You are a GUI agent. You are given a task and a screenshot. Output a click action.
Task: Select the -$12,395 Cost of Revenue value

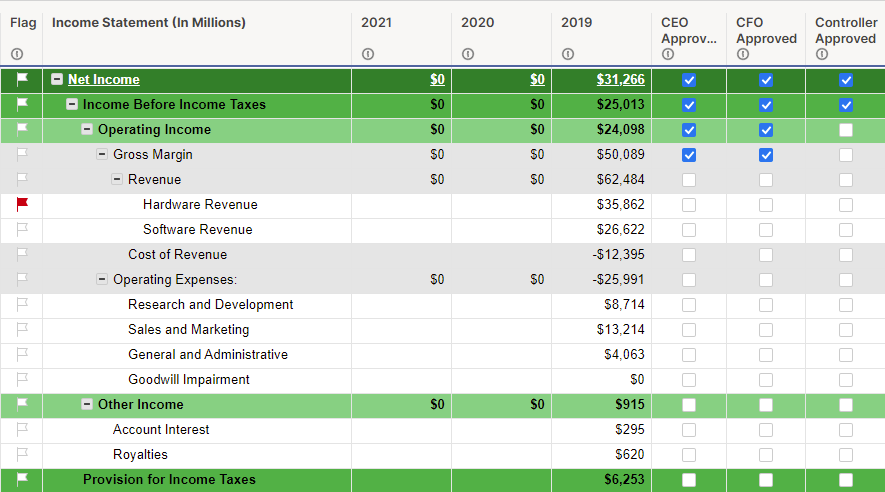point(618,254)
